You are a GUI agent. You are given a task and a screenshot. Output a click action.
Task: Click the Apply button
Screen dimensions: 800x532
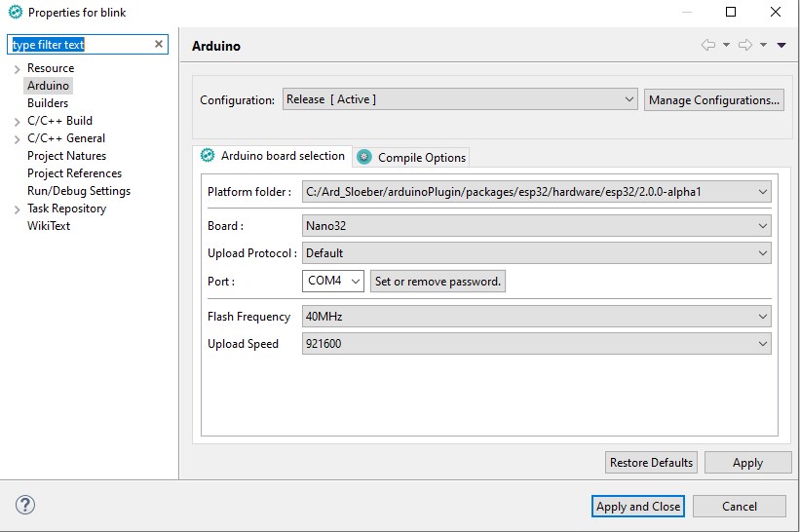point(747,463)
